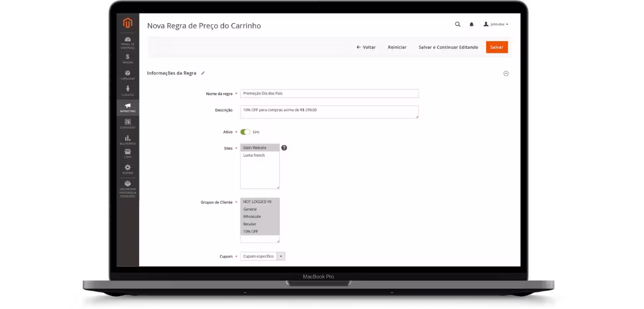Open the Painel de Controle dashboard

[128, 42]
